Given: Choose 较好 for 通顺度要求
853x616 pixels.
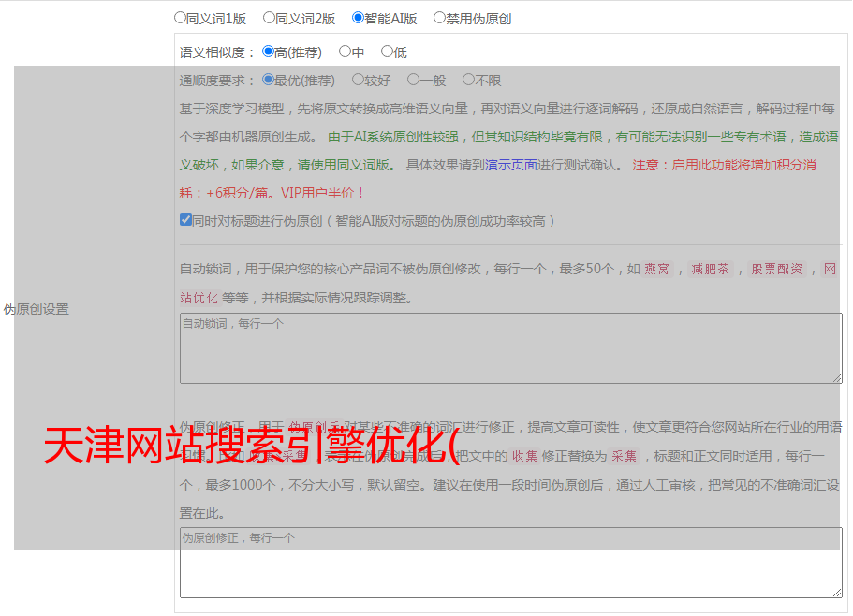Looking at the screenshot, I should click(x=358, y=81).
